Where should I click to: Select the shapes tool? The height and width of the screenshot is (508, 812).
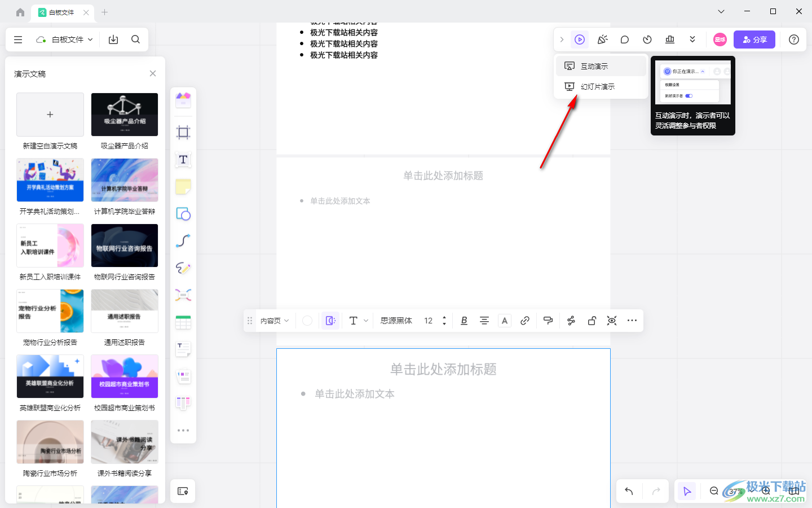tap(183, 214)
